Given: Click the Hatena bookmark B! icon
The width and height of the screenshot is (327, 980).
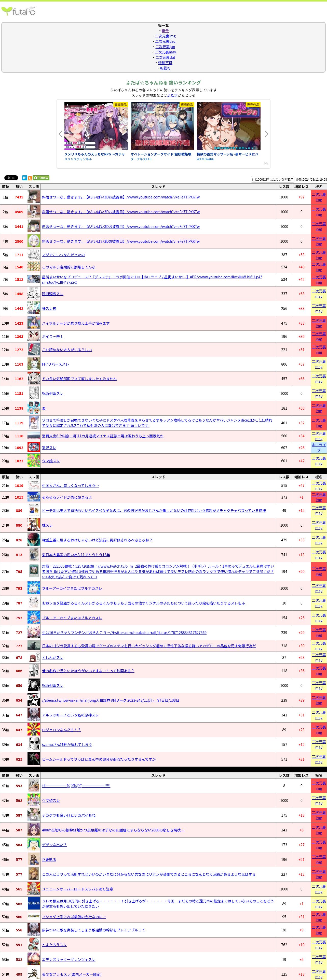Looking at the screenshot, I should [24, 178].
